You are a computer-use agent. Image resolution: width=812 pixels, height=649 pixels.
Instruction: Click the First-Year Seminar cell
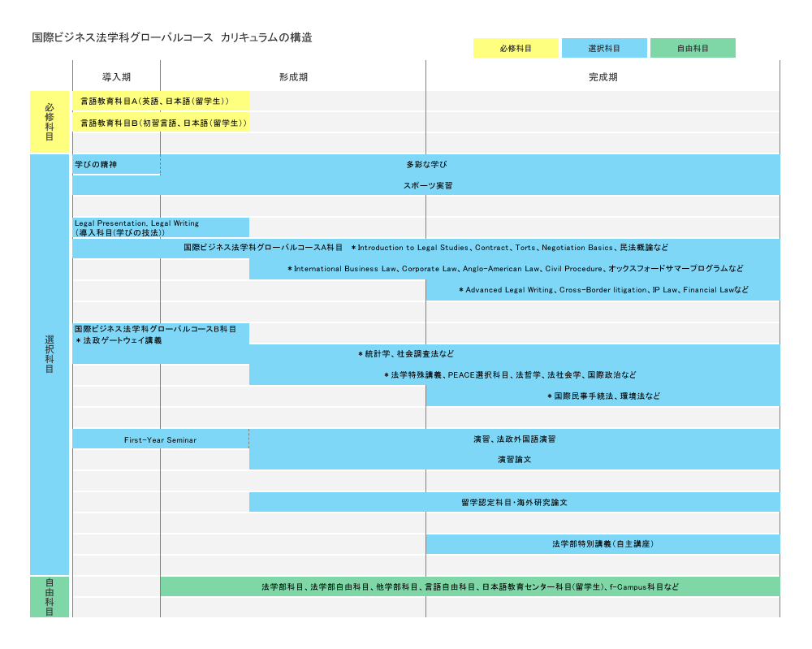[x=161, y=439]
